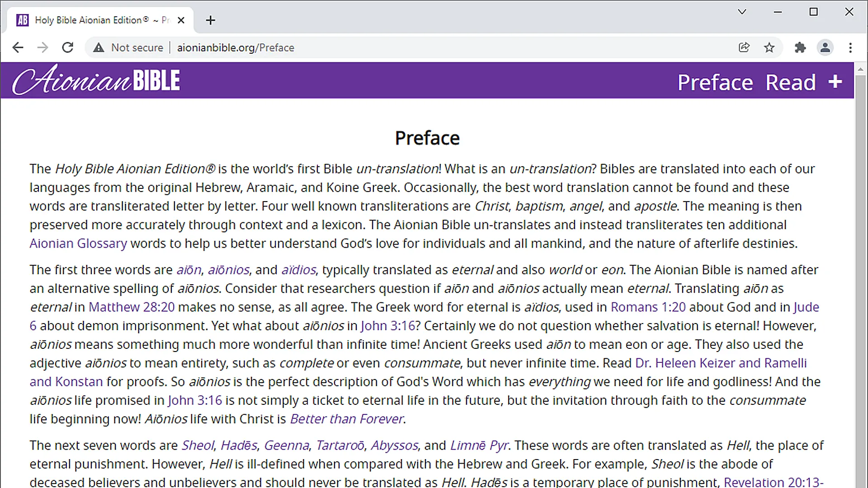
Task: Open John 3:16 link after 'promised in'
Action: tap(195, 400)
